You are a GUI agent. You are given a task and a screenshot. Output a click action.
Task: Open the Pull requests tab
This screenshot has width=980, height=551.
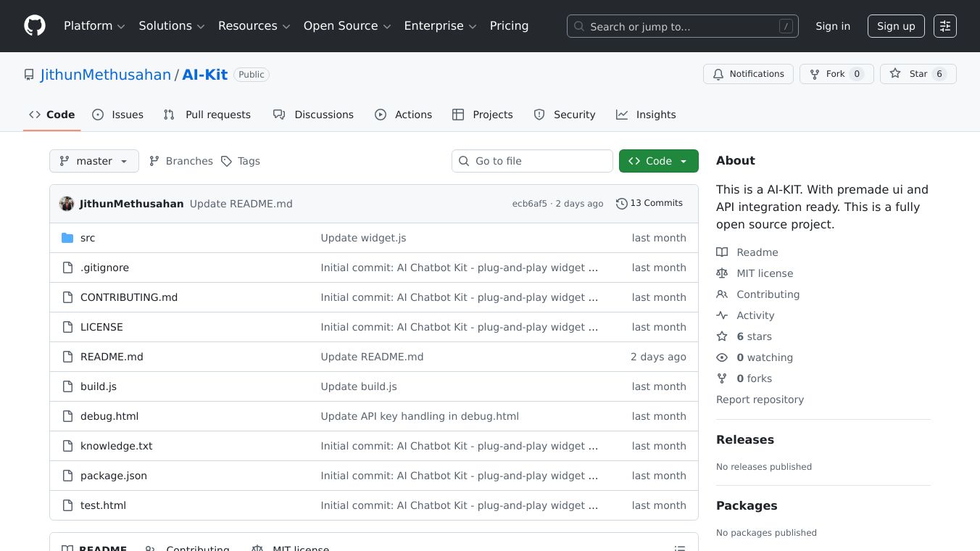point(207,115)
